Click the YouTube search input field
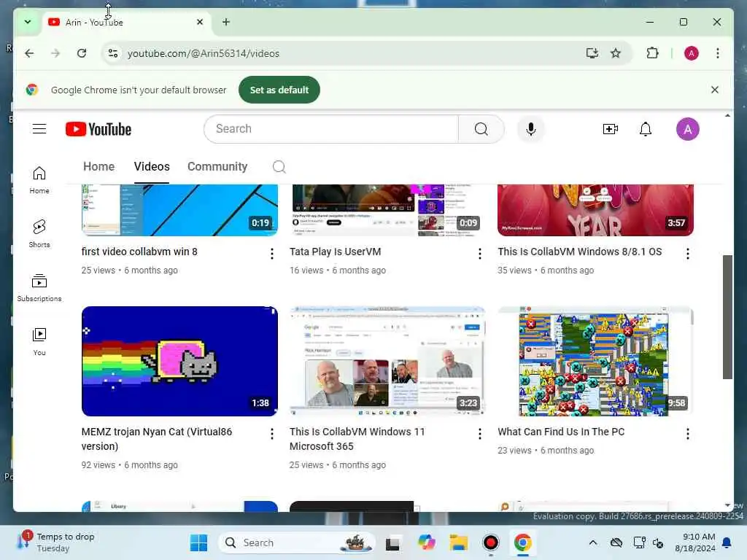747x560 pixels. [x=331, y=128]
